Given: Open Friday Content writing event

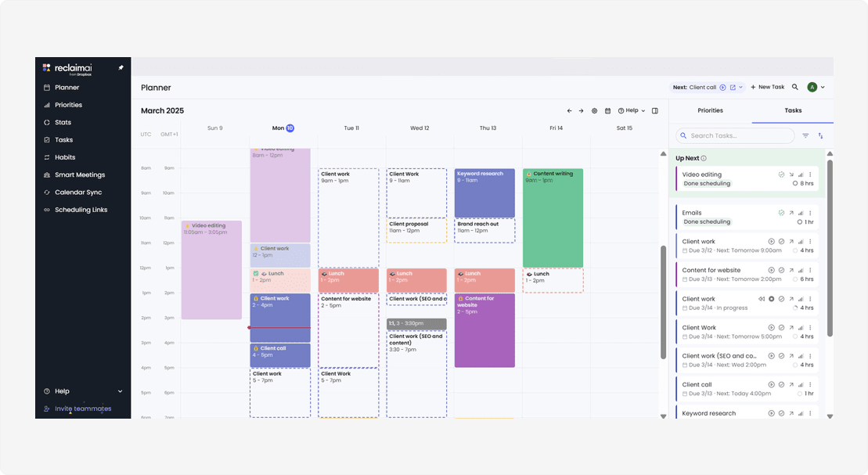Looking at the screenshot, I should tap(553, 218).
